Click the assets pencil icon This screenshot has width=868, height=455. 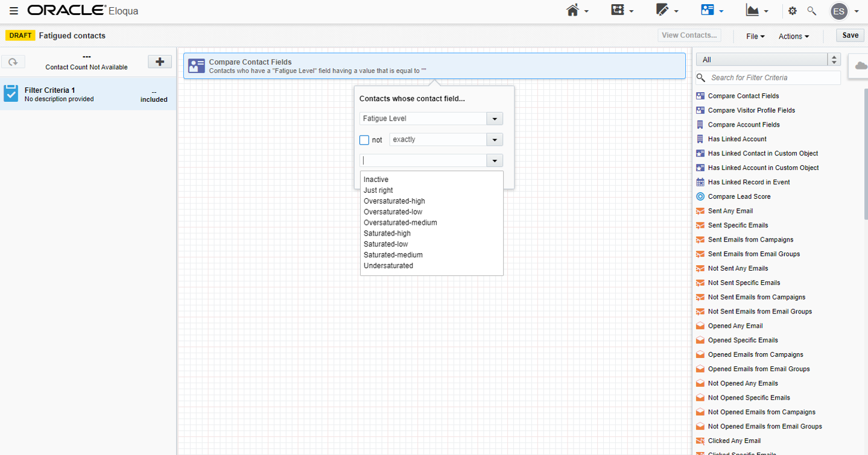pos(662,10)
